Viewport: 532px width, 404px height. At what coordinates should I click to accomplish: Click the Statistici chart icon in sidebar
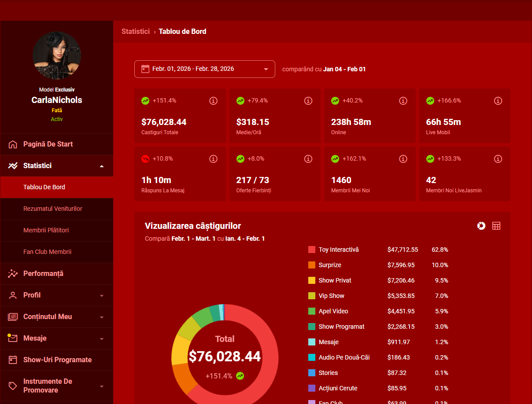pos(13,166)
